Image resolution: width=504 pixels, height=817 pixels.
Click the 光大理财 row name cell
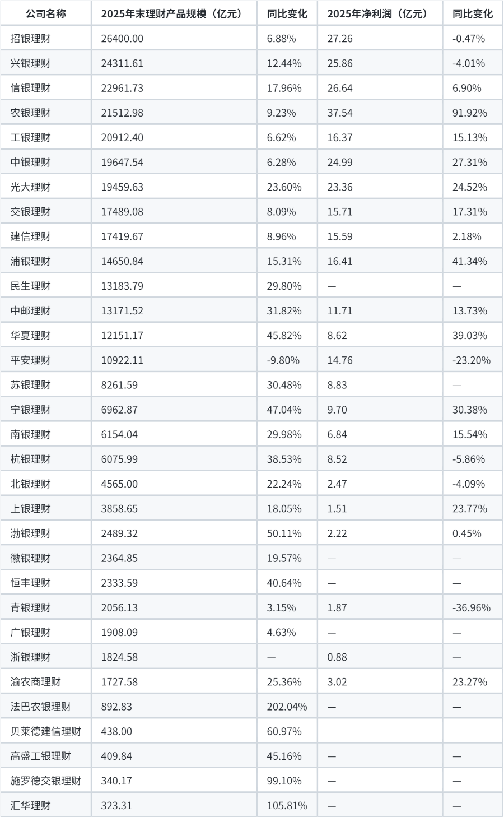(31, 187)
